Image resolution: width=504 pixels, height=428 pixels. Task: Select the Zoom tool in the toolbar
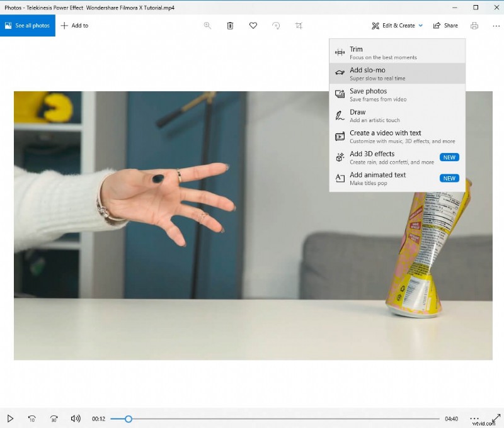tap(207, 26)
